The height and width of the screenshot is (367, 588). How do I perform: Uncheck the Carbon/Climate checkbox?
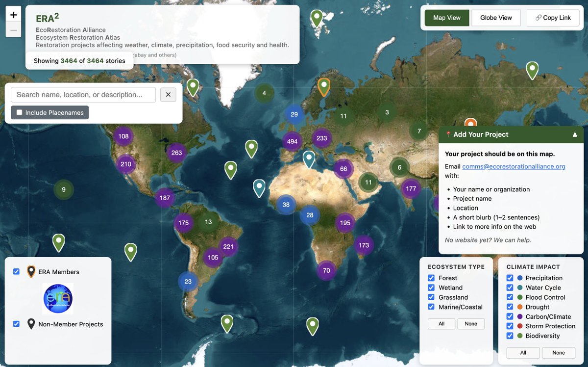[510, 316]
